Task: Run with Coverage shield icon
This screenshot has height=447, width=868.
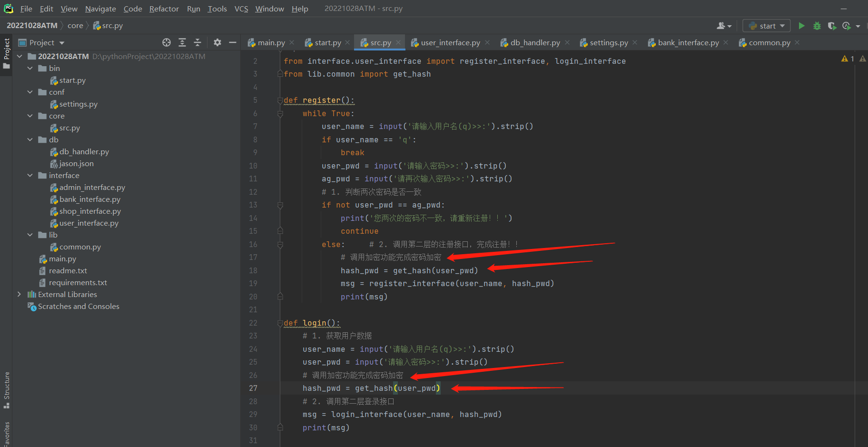Action: pos(832,26)
